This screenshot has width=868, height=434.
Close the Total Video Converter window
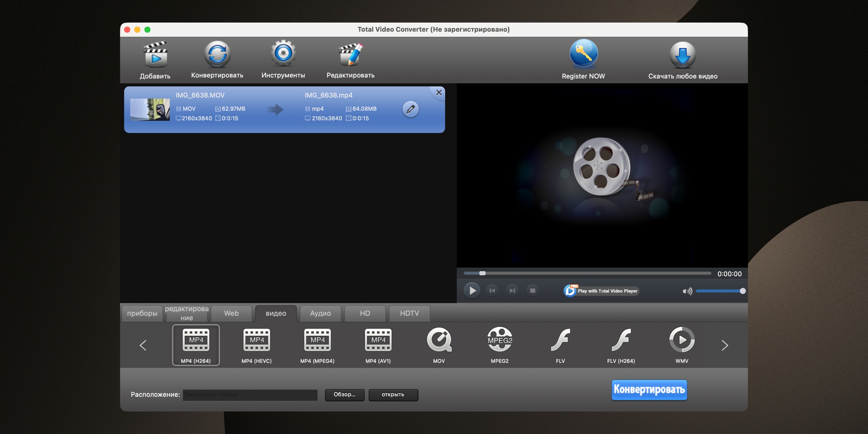click(127, 30)
